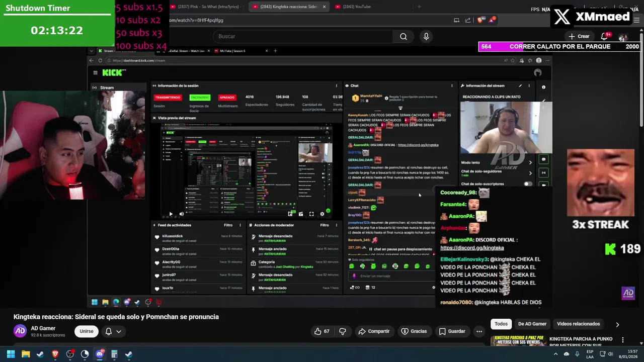Click the volume icon in system tray
Image resolution: width=644 pixels, height=362 pixels.
click(610, 354)
